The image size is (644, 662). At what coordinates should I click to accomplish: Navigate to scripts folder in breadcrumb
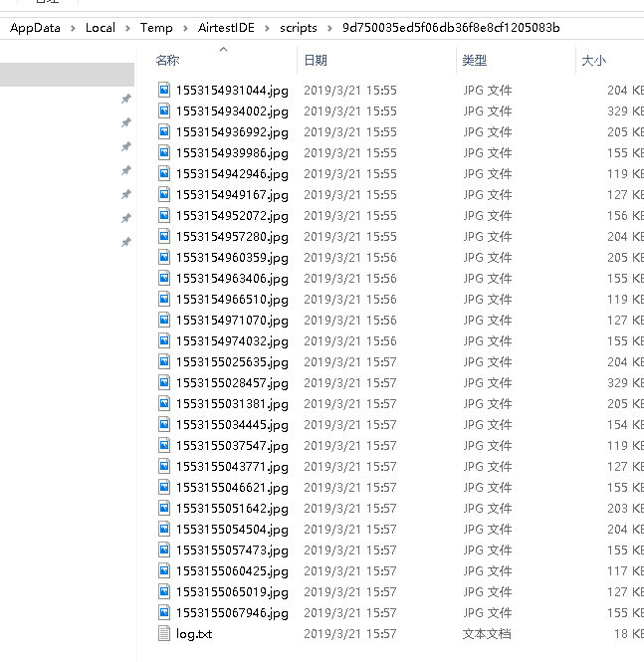click(298, 28)
